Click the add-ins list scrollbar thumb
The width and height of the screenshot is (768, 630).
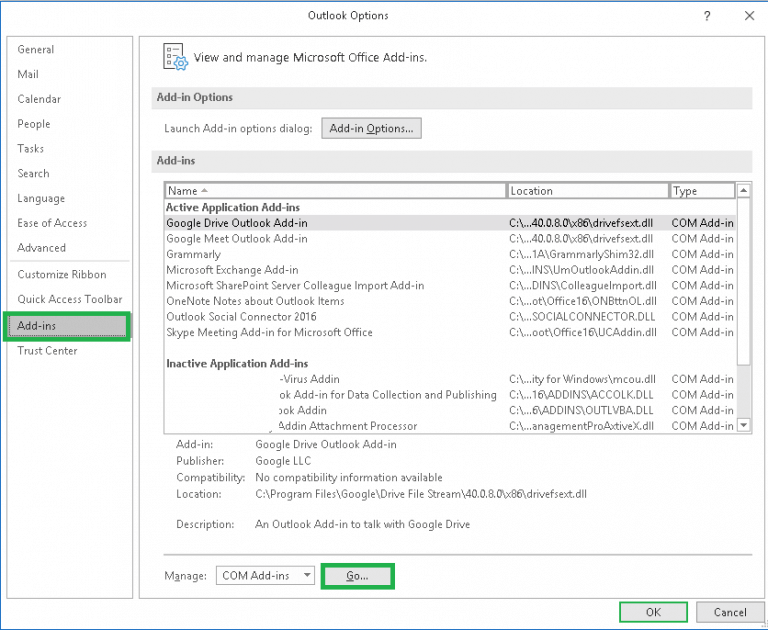pyautogui.click(x=744, y=281)
